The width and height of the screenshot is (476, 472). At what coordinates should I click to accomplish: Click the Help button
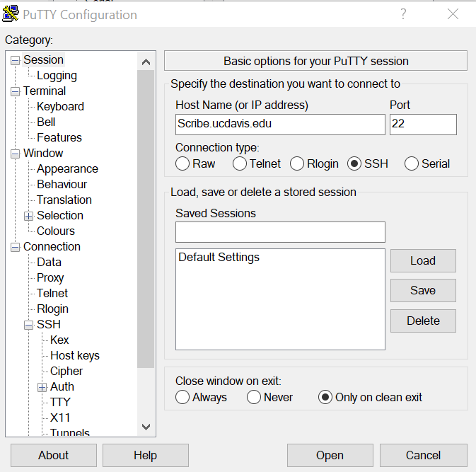tap(146, 455)
